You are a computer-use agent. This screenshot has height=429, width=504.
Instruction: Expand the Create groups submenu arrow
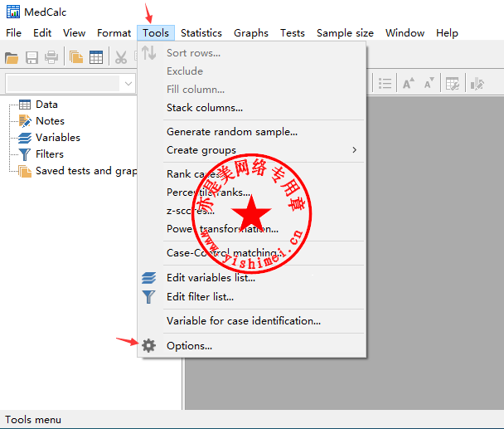(354, 150)
